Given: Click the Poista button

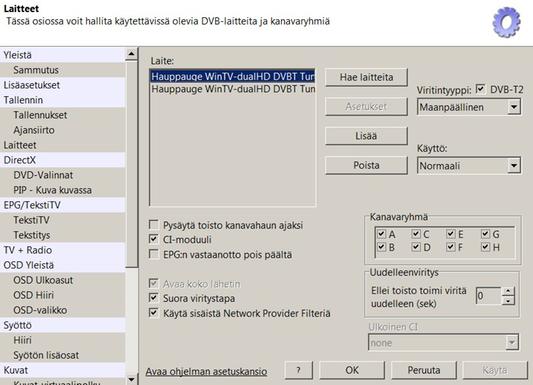Looking at the screenshot, I should click(x=366, y=165).
